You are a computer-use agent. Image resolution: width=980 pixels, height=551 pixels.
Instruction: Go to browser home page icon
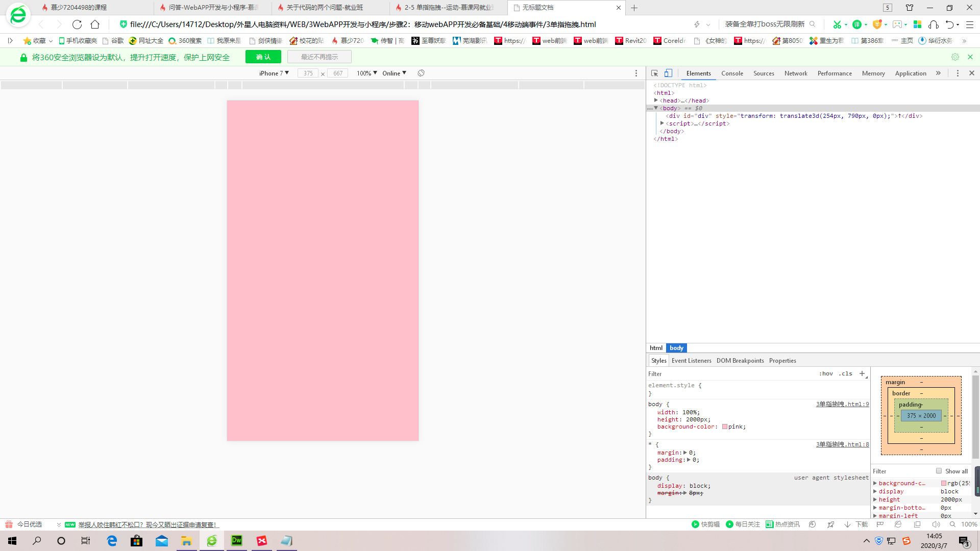95,24
